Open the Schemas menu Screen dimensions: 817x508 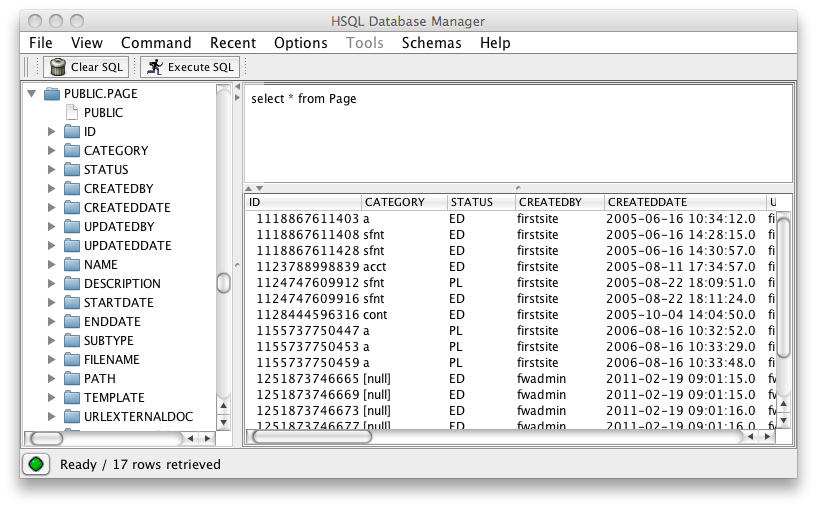[x=431, y=43]
